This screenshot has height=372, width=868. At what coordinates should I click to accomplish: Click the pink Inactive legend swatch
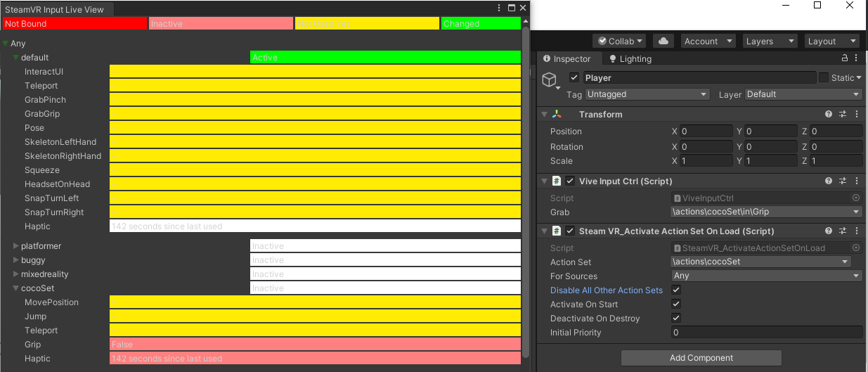[221, 23]
